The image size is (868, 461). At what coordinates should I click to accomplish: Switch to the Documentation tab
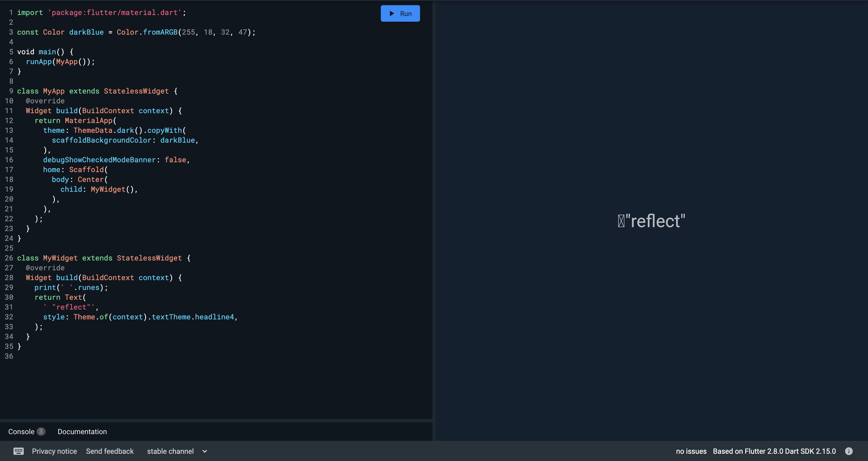pyautogui.click(x=82, y=432)
